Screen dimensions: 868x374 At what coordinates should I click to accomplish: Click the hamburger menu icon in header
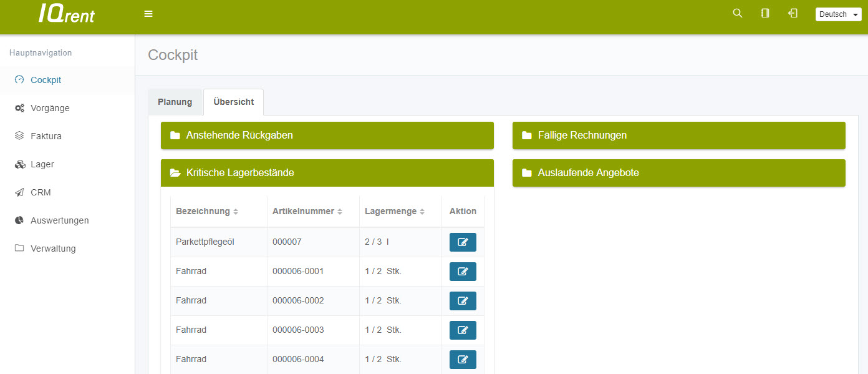coord(148,14)
